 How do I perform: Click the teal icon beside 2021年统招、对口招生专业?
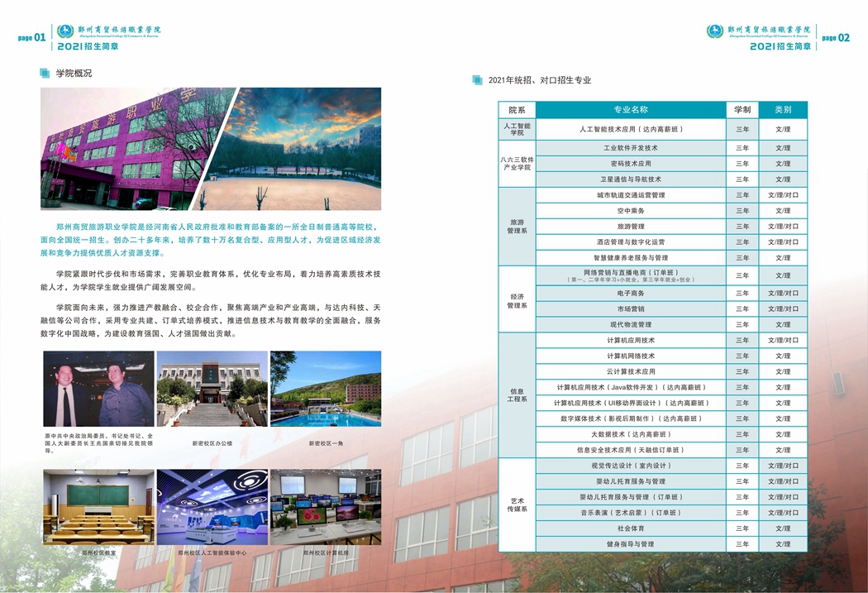[x=477, y=80]
